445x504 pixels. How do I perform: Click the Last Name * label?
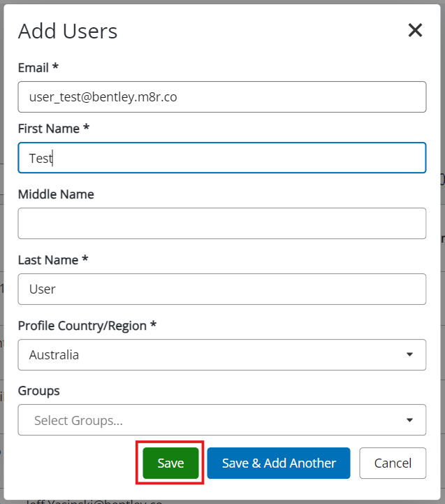tap(52, 259)
